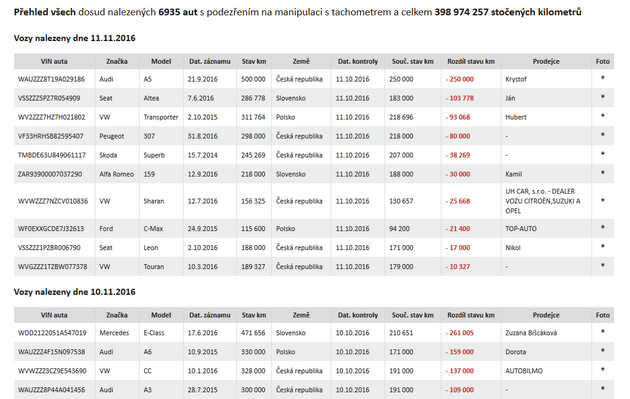This screenshot has width=630, height=399.
Task: Select VIN VF33HRHSB82595407
Action: (x=51, y=136)
